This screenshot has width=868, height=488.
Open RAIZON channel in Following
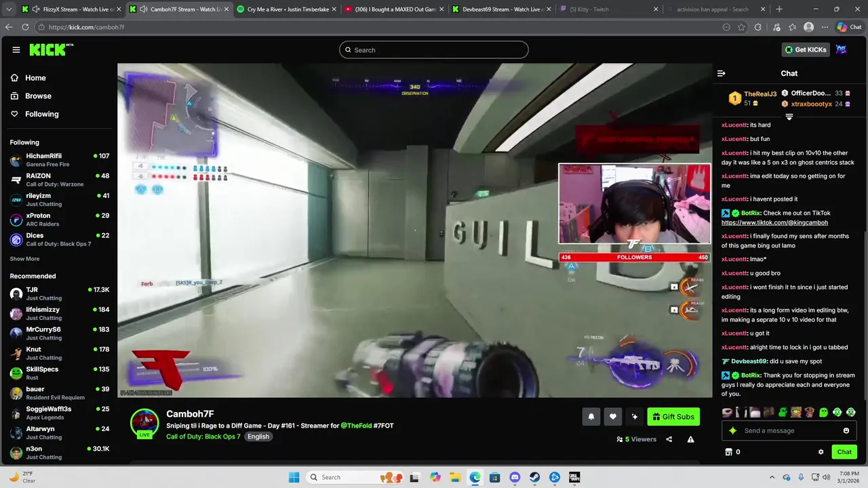click(59, 180)
